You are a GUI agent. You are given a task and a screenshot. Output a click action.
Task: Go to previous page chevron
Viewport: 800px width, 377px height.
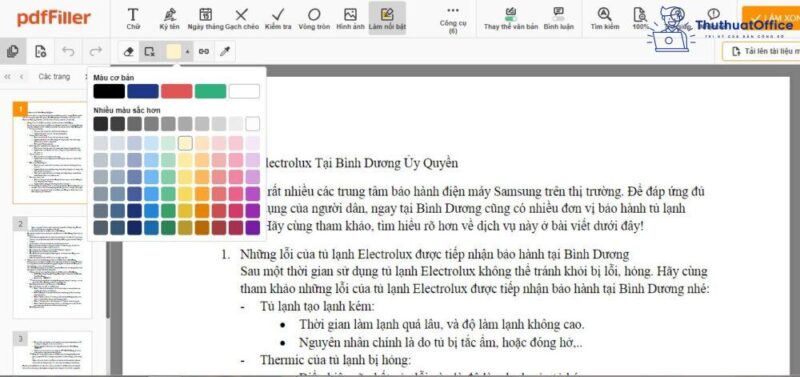(21, 77)
